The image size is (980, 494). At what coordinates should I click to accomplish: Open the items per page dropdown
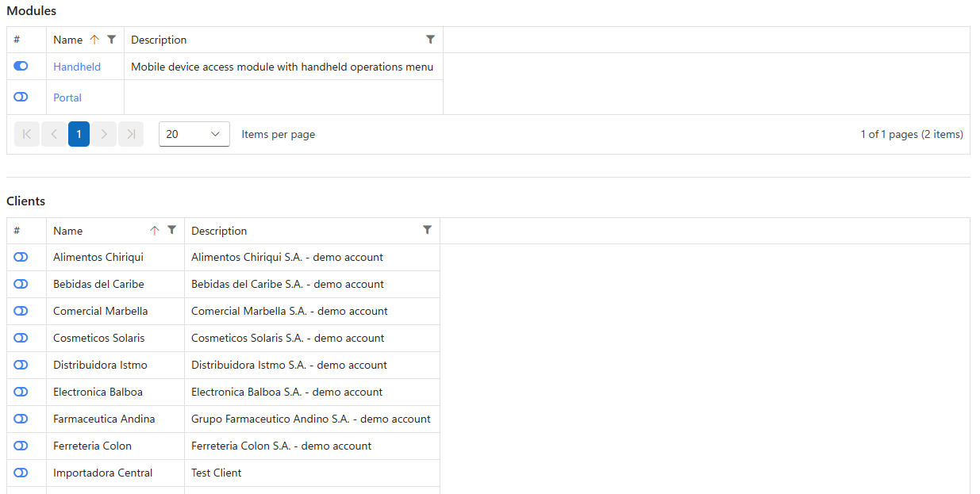click(194, 134)
